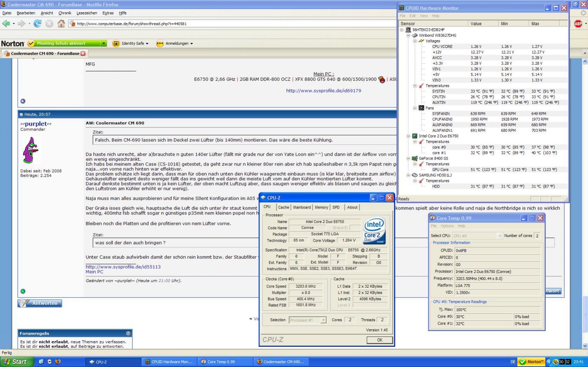Image resolution: width=588 pixels, height=367 pixels.
Task: Click the Intel Core 2 Duo E6750 icon
Action: coord(415,136)
